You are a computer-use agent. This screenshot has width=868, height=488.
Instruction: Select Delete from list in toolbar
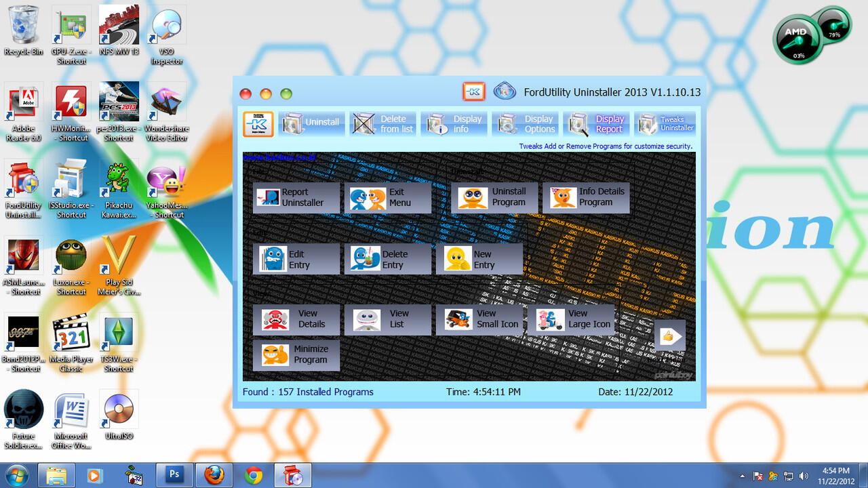[x=382, y=123]
